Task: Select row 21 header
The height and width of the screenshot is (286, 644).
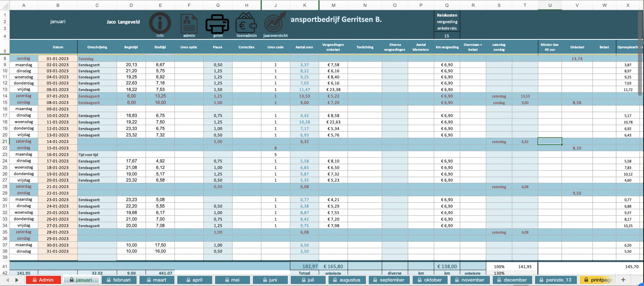Action: point(5,141)
